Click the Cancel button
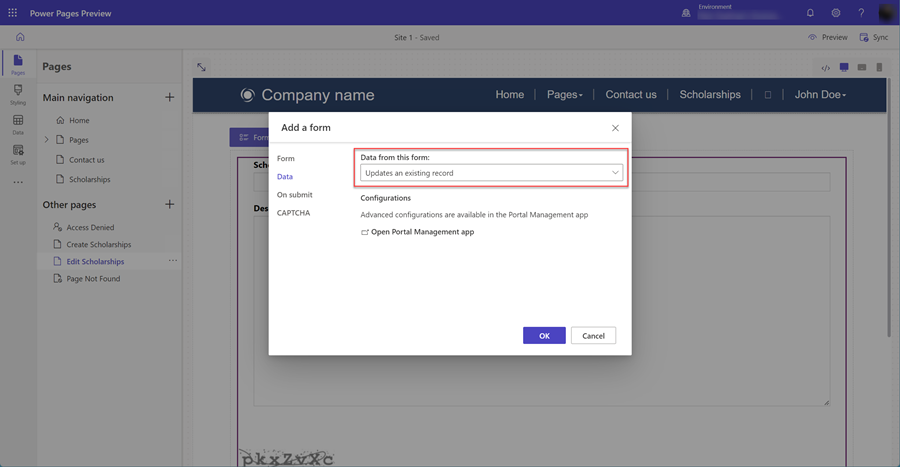 (593, 336)
